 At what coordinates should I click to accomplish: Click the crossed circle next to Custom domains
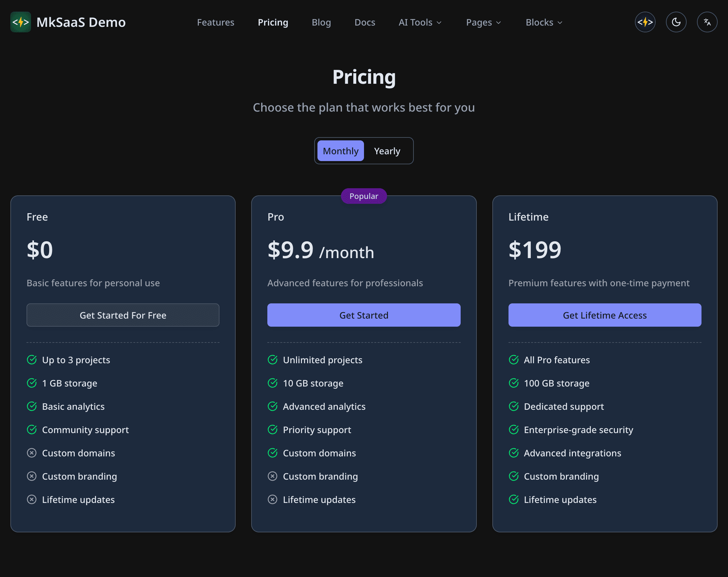point(32,453)
